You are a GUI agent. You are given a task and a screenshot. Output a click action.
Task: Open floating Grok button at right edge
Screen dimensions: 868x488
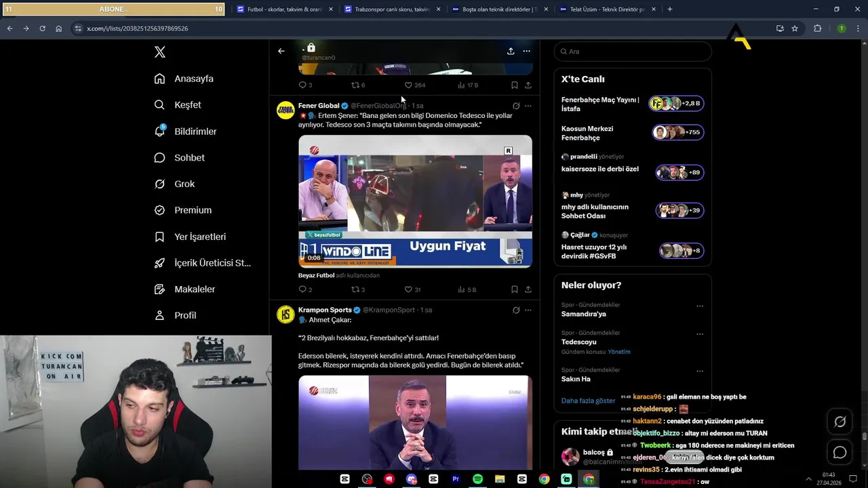(840, 422)
